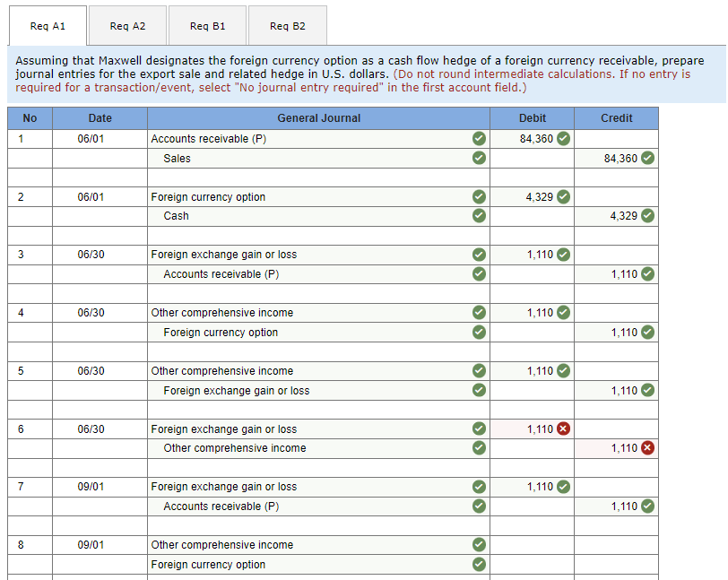Switch to the Req A2 tab

pyautogui.click(x=127, y=26)
